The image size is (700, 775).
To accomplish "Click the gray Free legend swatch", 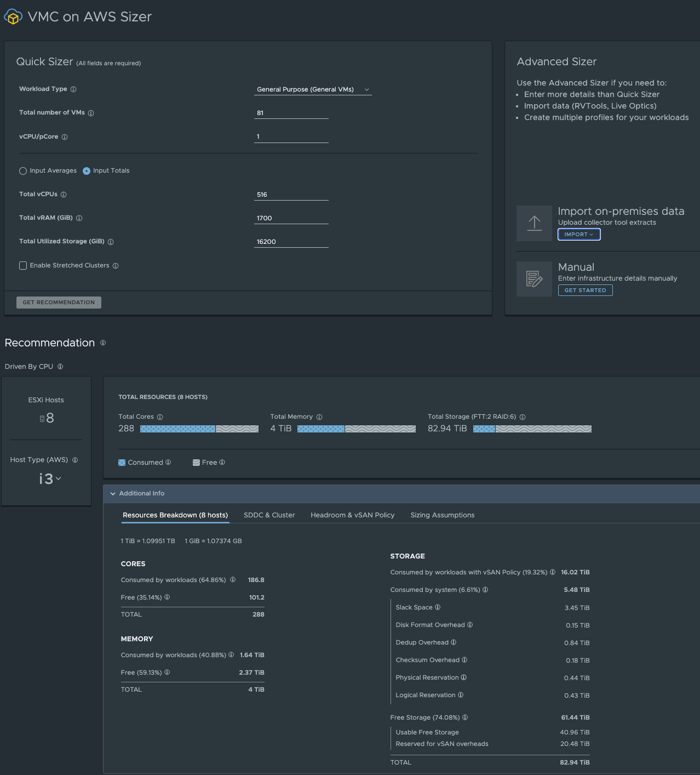I will tap(196, 463).
